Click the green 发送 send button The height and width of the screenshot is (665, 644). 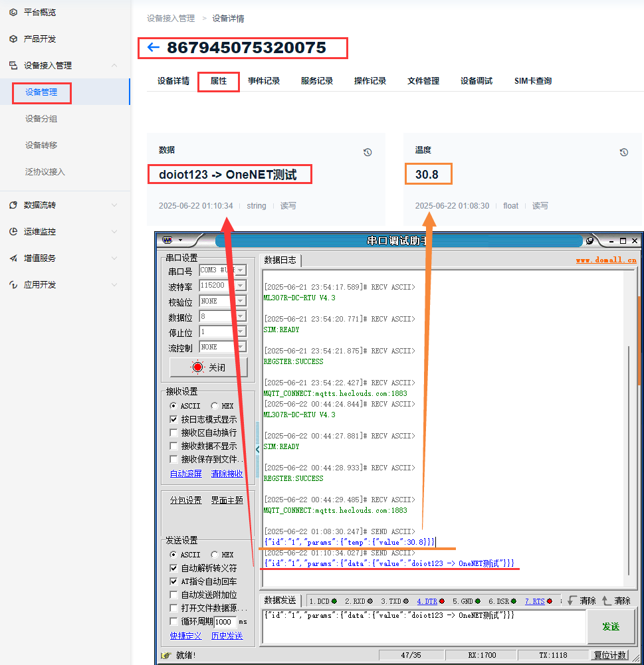(610, 626)
